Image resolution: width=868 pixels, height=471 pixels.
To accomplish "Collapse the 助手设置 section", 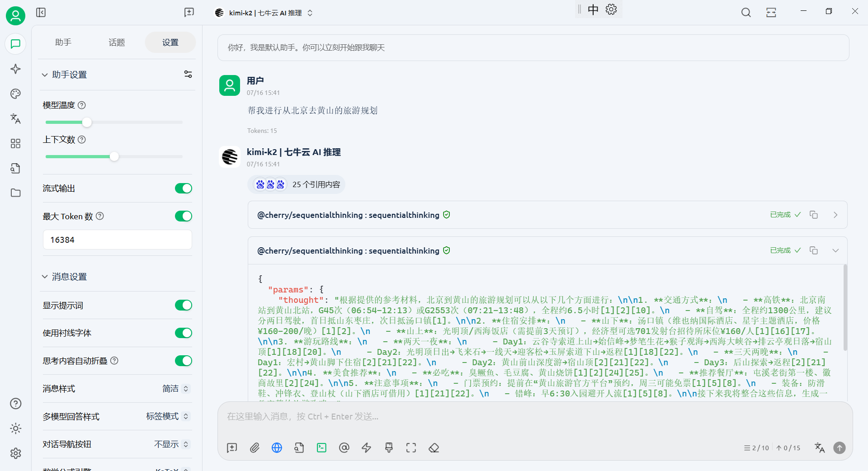I will 45,75.
